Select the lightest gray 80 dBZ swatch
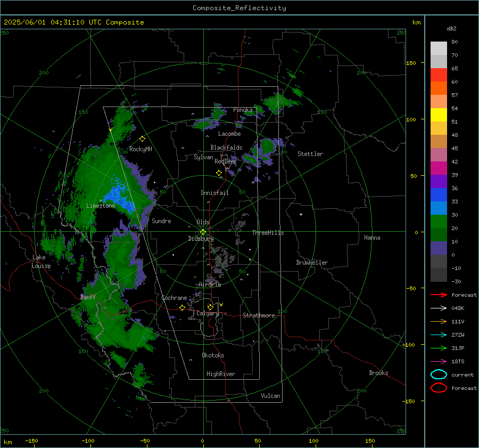 coord(439,48)
